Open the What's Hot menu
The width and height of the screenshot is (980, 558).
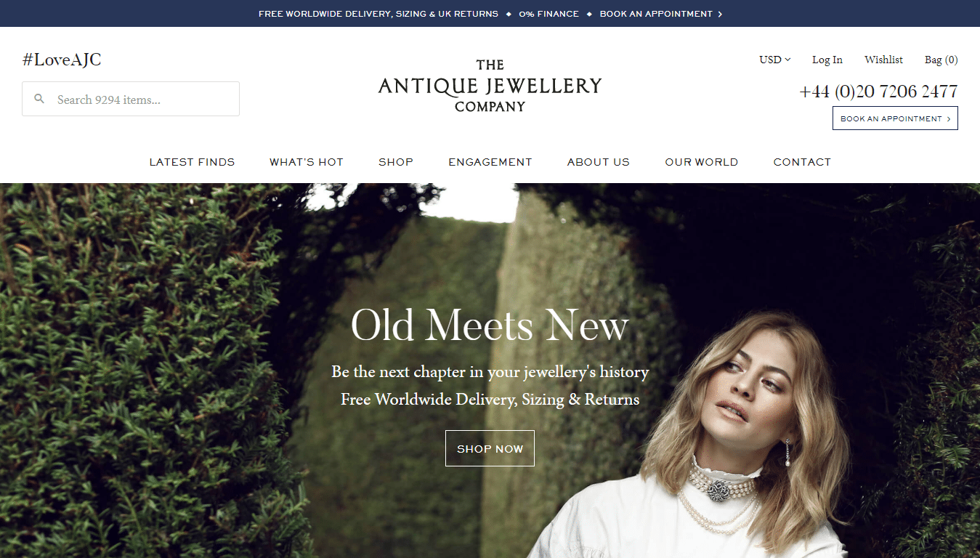point(307,162)
